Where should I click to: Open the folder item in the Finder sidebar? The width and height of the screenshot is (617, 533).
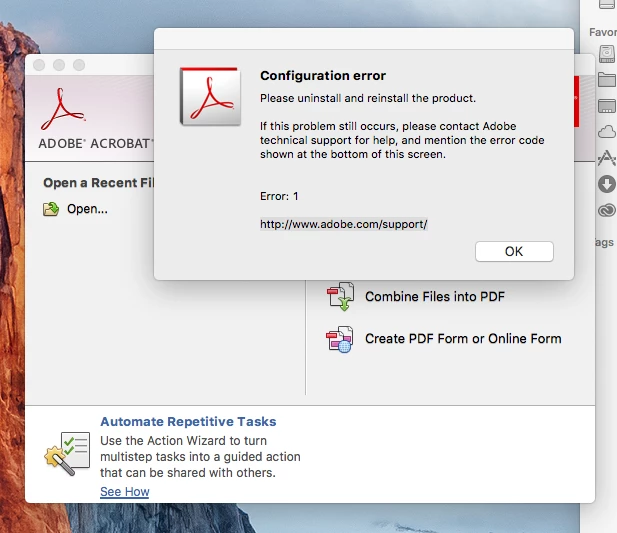(607, 80)
